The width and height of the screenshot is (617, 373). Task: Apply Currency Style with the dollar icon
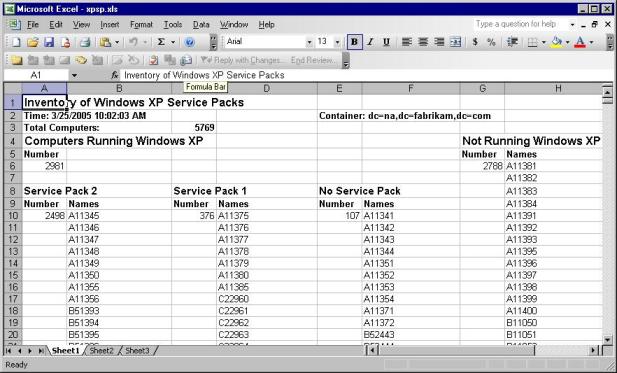(x=475, y=42)
